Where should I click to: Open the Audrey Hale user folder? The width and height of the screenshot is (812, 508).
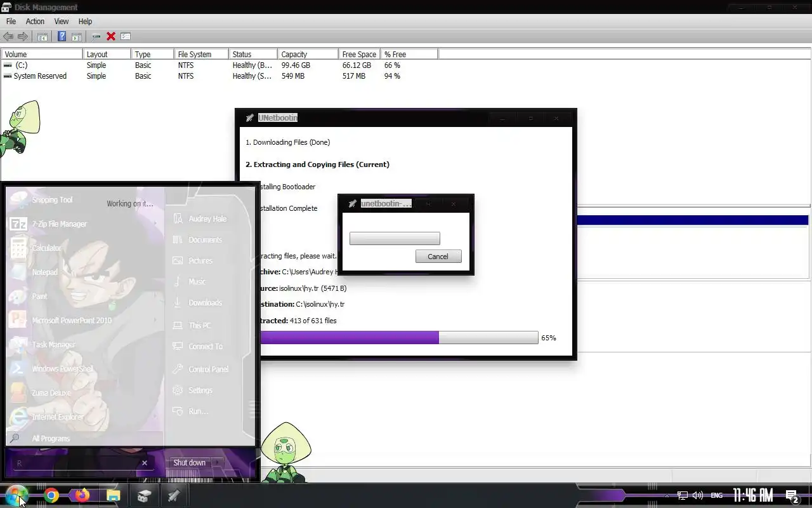[x=207, y=219]
